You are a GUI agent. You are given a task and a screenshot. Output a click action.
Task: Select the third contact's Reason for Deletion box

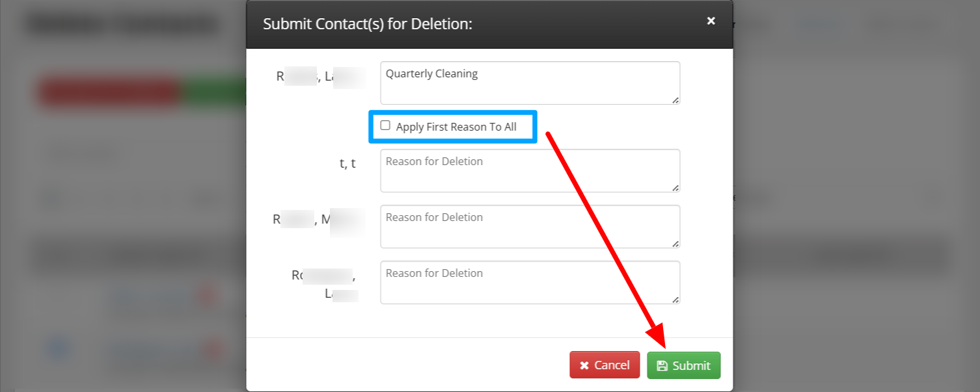[530, 226]
